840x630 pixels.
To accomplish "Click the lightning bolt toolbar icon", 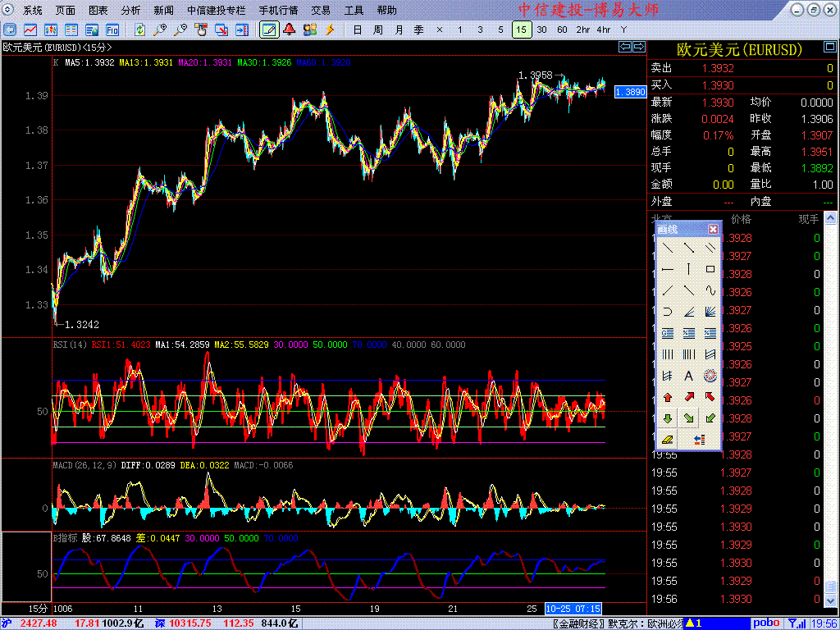I will coord(330,30).
